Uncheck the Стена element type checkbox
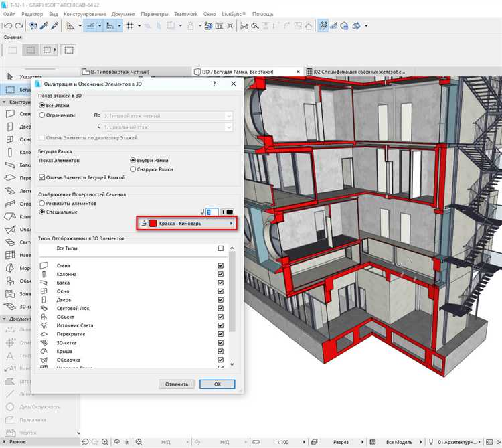Screen dimensions: 502x448 click(x=221, y=266)
